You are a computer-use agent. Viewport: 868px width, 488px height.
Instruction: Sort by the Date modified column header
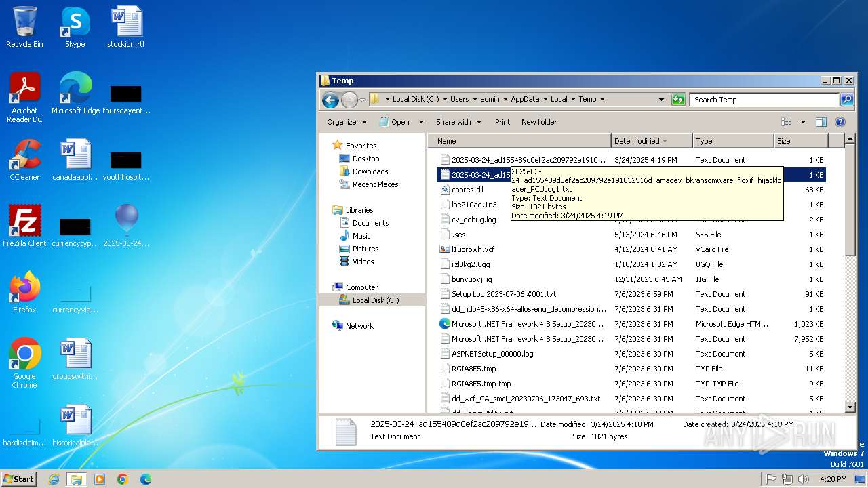652,141
